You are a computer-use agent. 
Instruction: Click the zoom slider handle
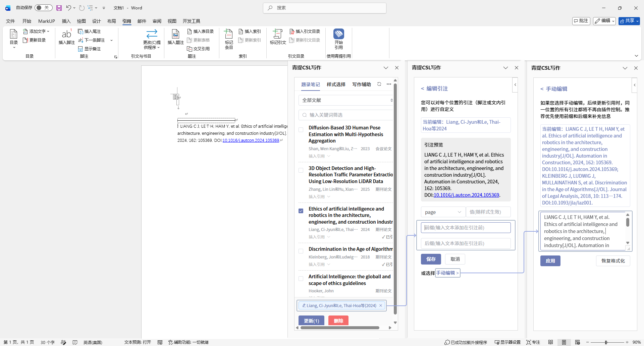click(x=606, y=342)
